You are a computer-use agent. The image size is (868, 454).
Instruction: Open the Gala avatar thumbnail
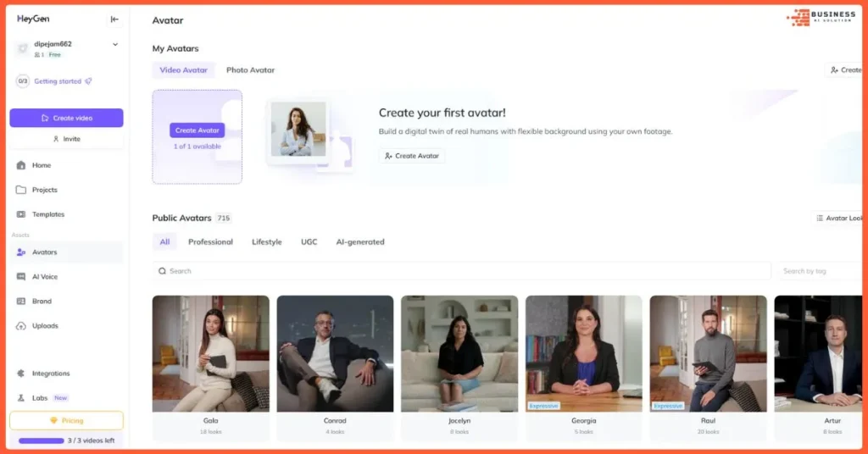pyautogui.click(x=211, y=353)
